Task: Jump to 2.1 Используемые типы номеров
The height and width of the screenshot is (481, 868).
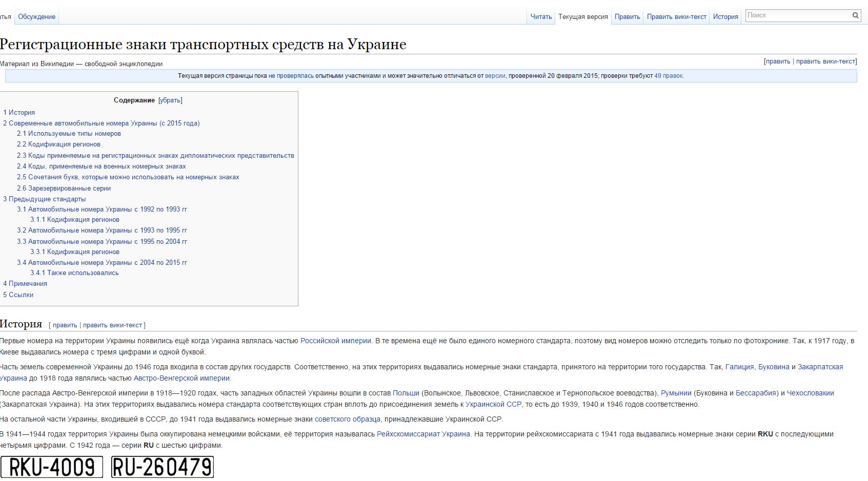Action: click(x=69, y=134)
